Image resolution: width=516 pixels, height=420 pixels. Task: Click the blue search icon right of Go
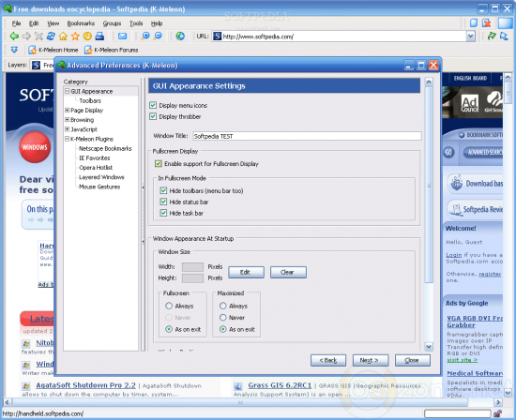504,37
